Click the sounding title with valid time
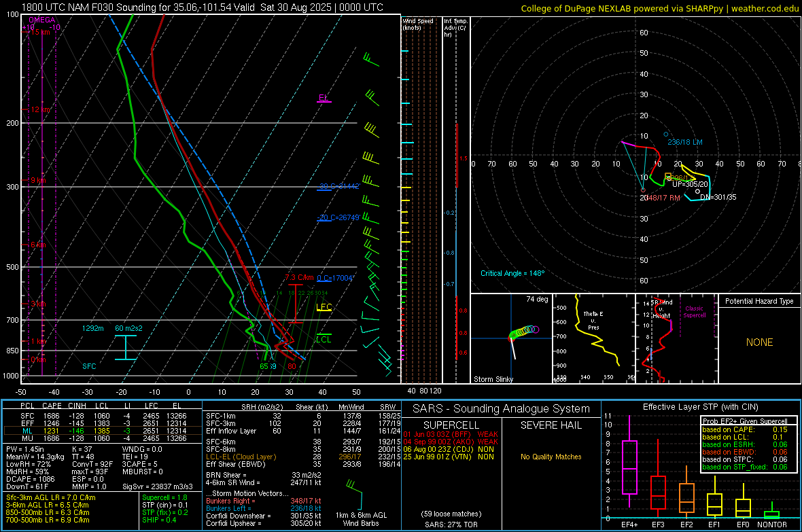 click(x=203, y=7)
